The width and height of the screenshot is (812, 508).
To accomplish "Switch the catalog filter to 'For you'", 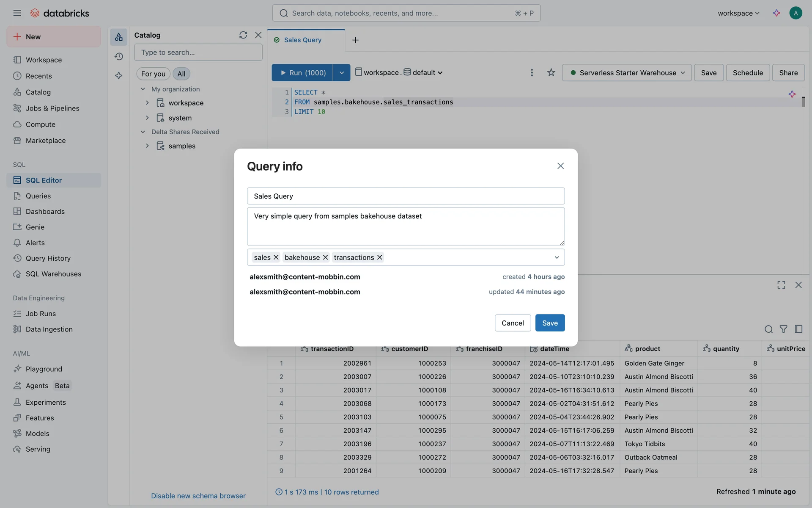I will click(x=153, y=74).
